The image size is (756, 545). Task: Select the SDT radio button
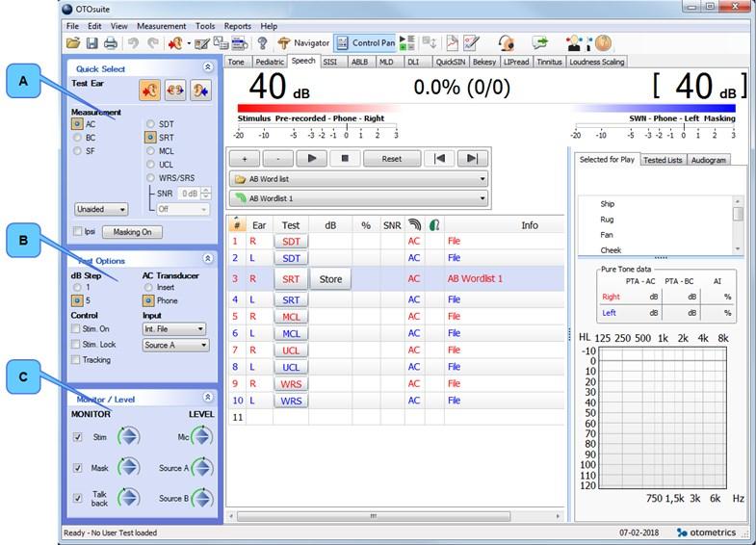pos(150,124)
